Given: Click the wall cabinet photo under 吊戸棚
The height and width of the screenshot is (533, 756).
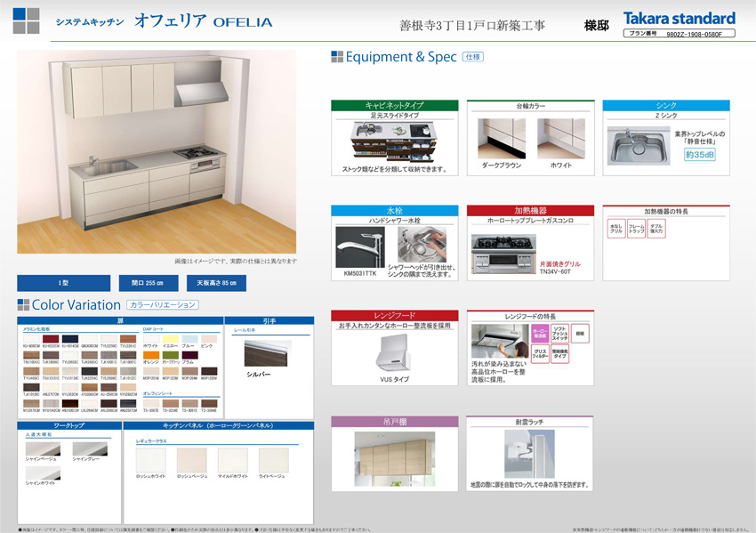Looking at the screenshot, I should (394, 460).
